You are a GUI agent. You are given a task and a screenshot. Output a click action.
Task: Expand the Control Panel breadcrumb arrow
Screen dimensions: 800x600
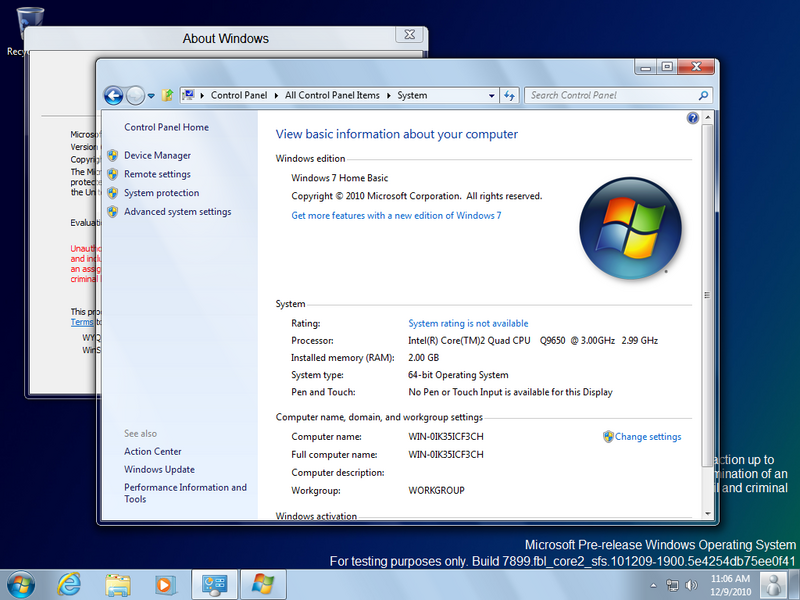(276, 96)
